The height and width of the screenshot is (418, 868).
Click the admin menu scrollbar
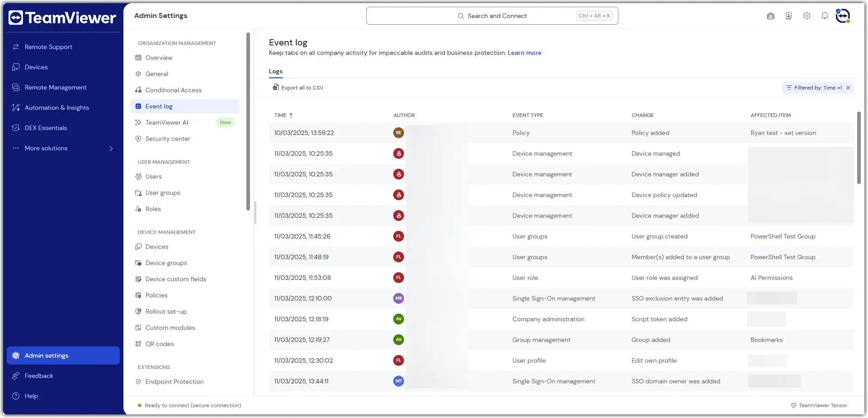click(x=248, y=121)
